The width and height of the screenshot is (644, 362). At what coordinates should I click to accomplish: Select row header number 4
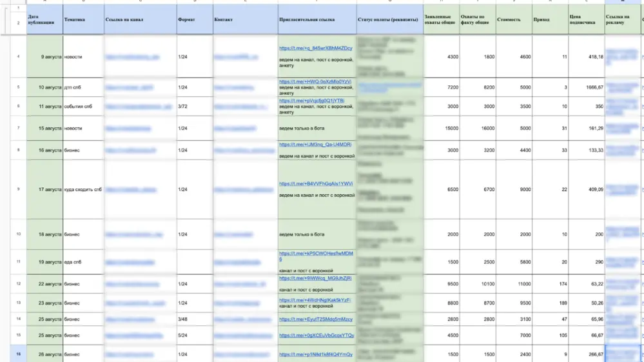[18, 57]
